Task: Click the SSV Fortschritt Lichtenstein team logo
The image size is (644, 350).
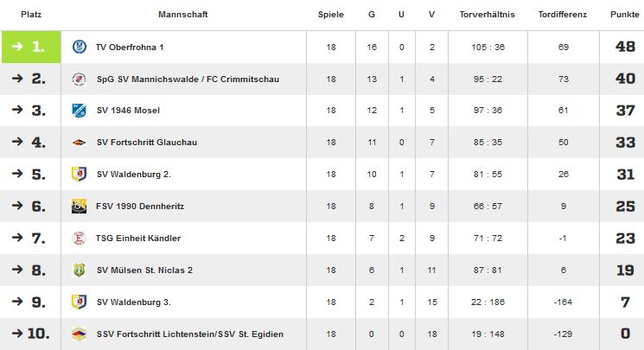Action: tap(79, 334)
